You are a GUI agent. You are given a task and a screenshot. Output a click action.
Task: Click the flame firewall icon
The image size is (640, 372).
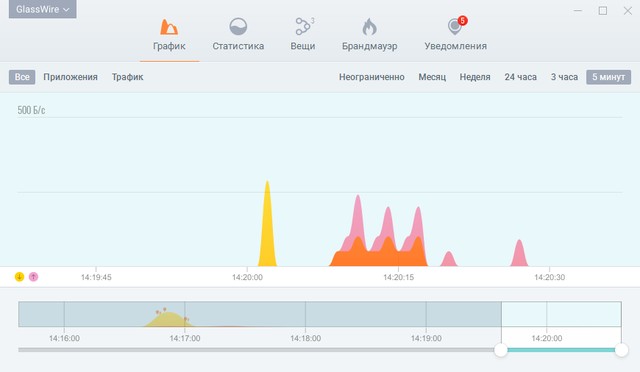[x=369, y=27]
